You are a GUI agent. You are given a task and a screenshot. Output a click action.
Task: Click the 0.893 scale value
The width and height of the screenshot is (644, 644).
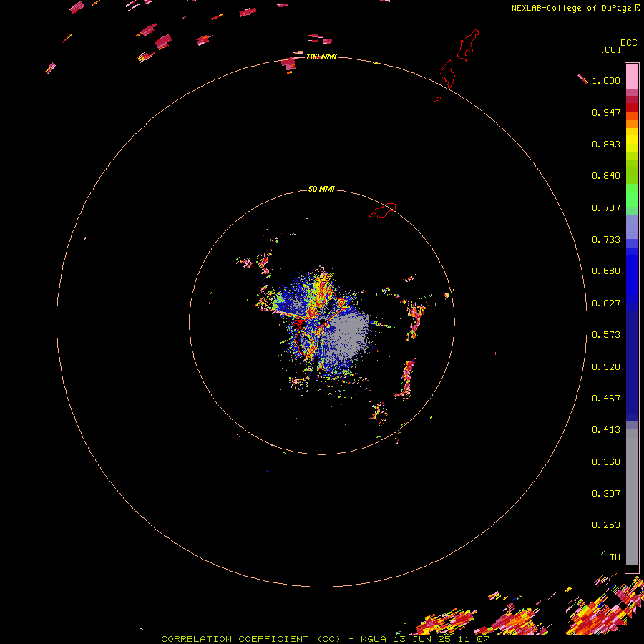[606, 144]
